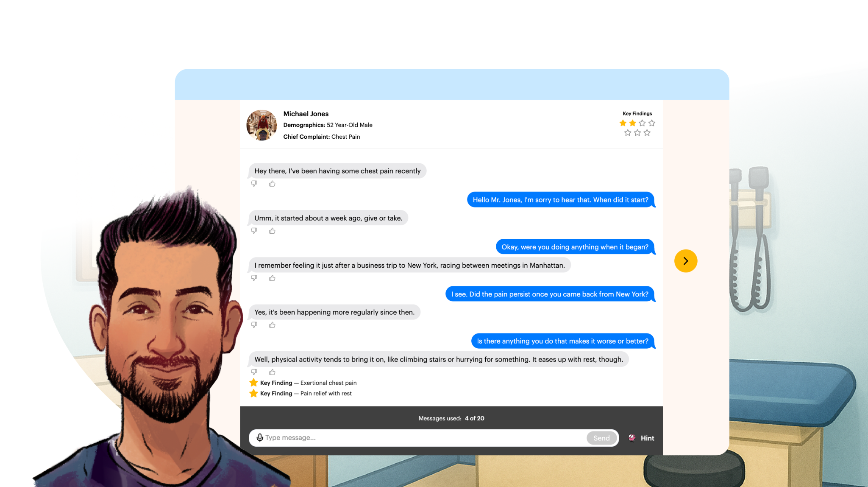Like the physical activity response
The image size is (868, 487).
click(272, 372)
